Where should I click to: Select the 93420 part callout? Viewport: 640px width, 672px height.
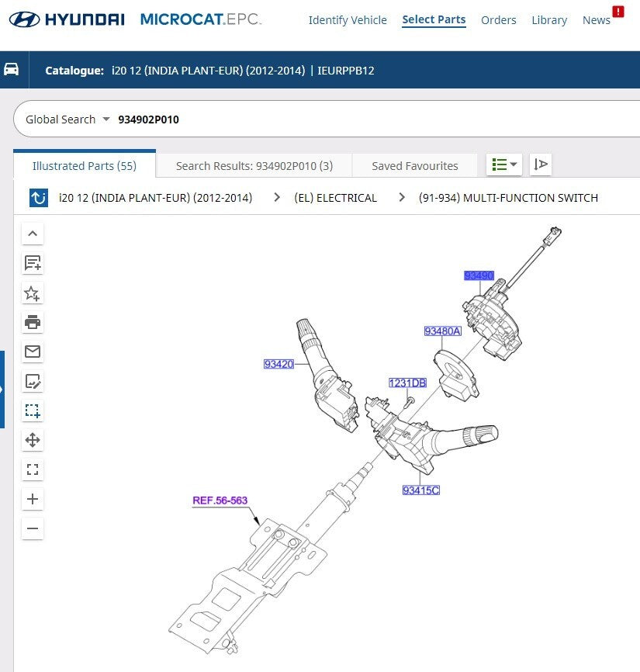tap(278, 364)
